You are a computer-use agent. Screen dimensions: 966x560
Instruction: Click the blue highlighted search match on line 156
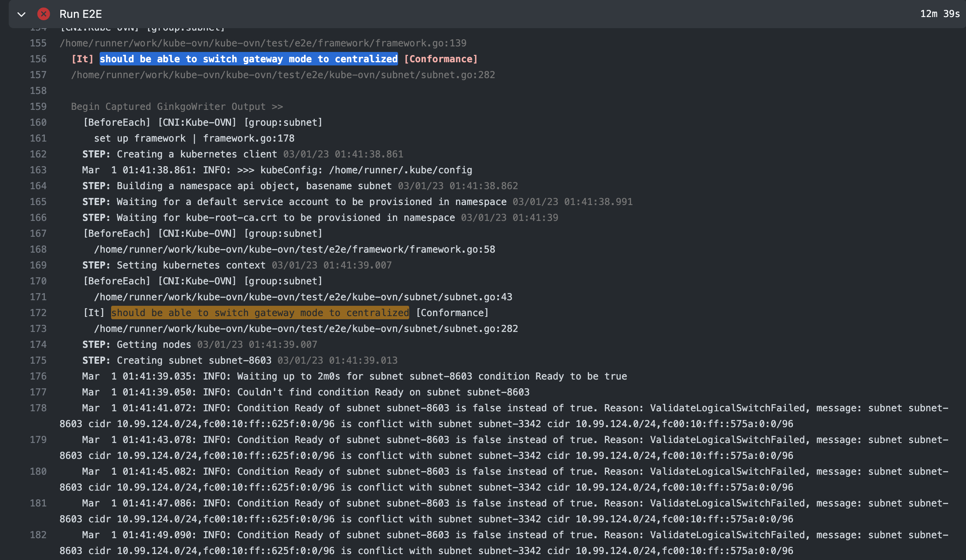coord(248,59)
